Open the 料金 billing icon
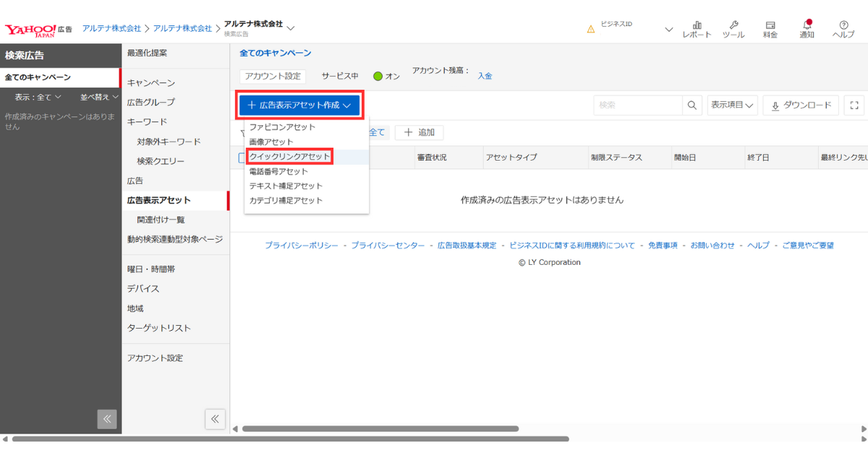The height and width of the screenshot is (456, 868). (770, 29)
